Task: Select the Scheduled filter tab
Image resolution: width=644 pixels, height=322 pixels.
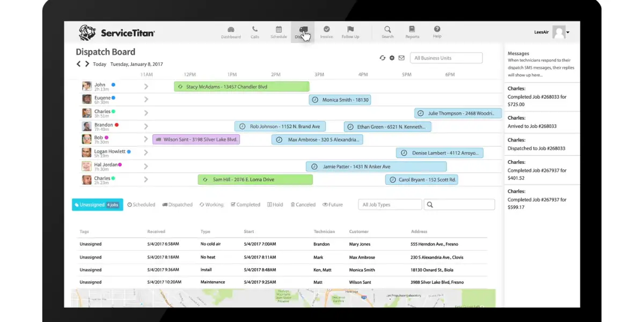Action: [141, 204]
